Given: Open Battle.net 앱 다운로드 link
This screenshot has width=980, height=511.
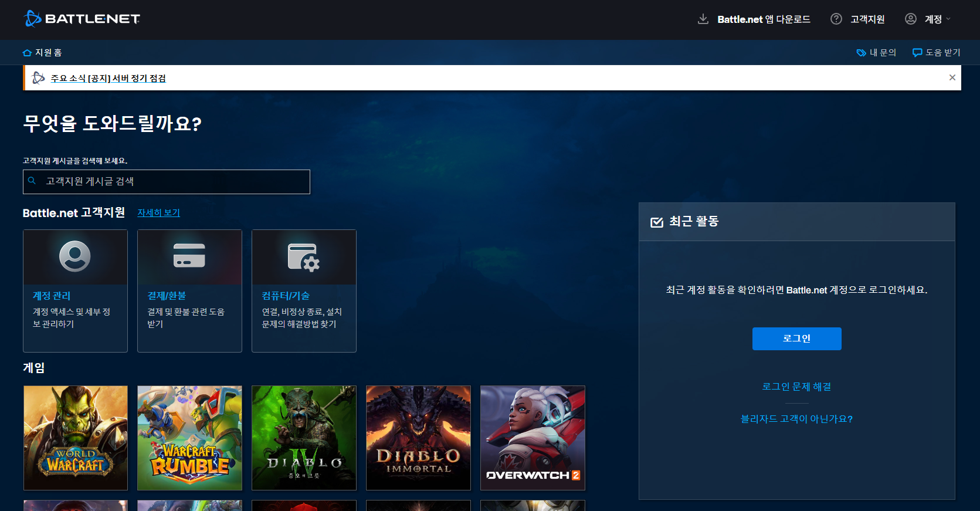Looking at the screenshot, I should click(764, 19).
